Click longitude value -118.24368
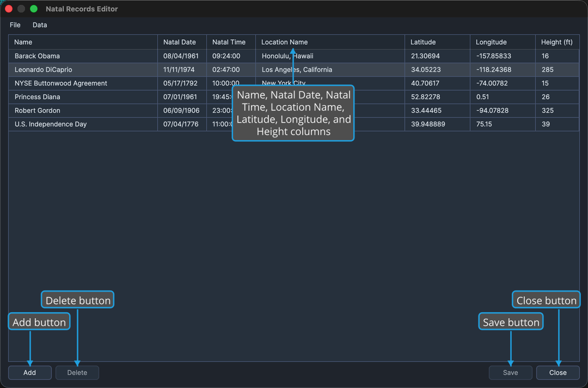 (x=503, y=69)
